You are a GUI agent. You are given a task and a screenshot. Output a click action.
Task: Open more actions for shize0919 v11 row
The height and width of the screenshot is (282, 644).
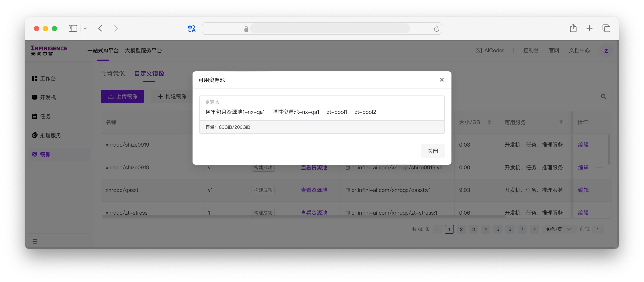[x=599, y=167]
